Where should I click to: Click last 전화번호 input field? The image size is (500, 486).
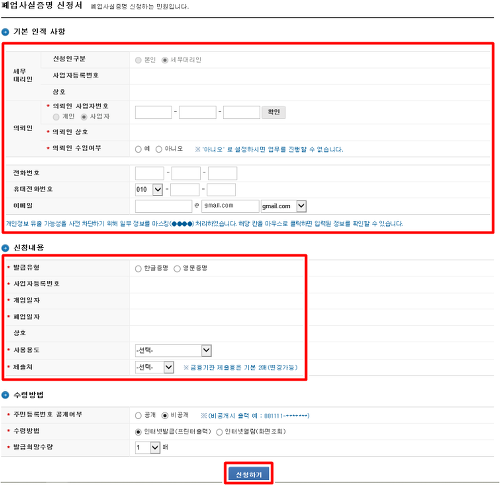(223, 173)
